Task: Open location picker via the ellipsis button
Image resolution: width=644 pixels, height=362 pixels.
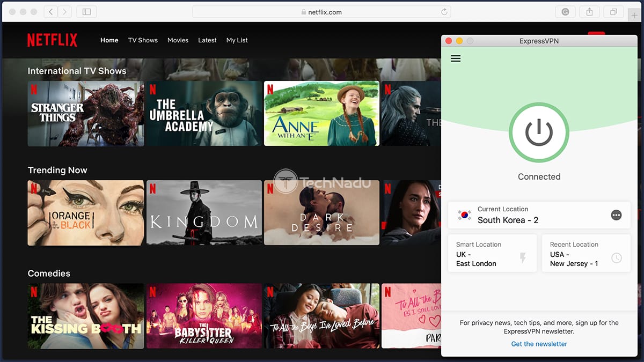Action: [617, 215]
